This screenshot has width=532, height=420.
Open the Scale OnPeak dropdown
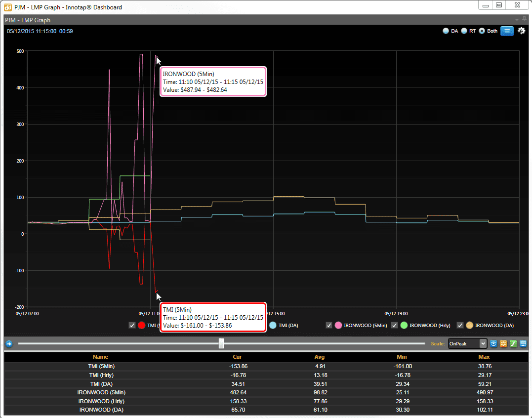point(467,344)
